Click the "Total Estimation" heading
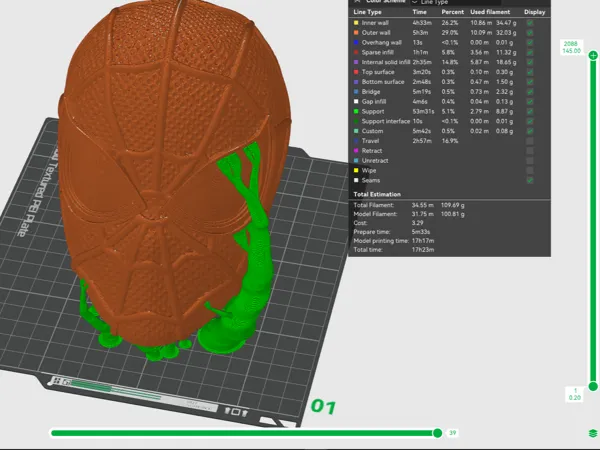 377,194
